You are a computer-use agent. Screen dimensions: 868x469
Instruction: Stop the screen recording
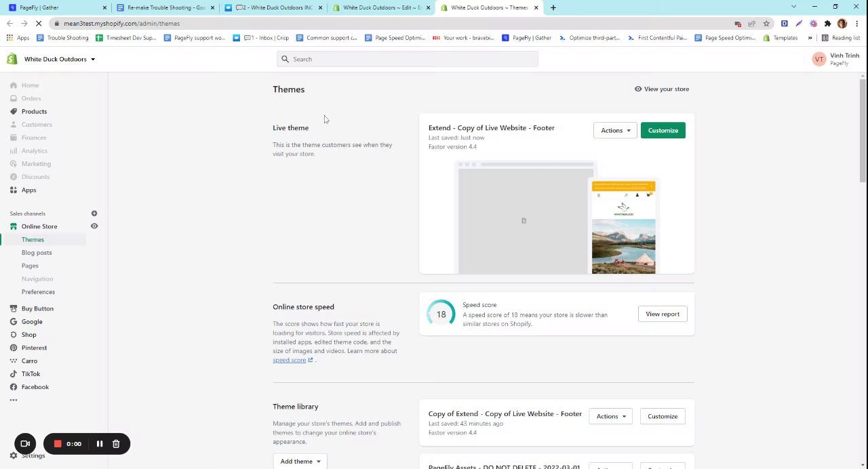coord(58,444)
